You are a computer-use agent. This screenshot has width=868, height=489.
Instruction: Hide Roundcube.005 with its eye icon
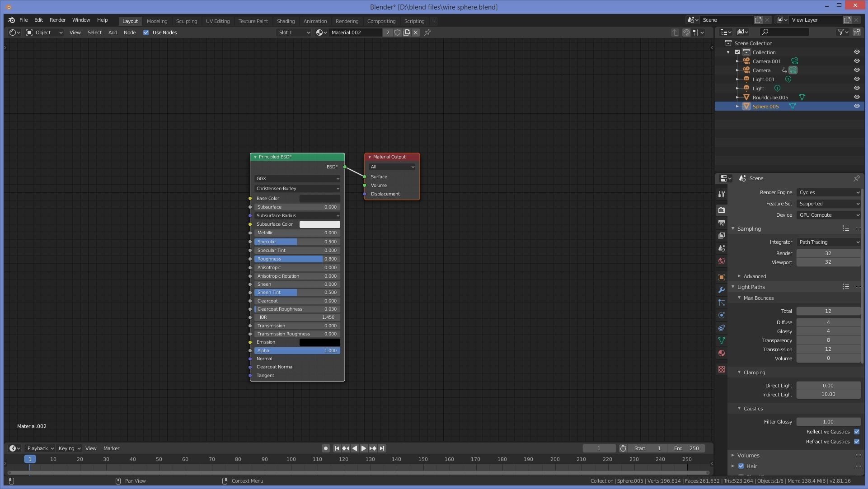click(x=857, y=97)
